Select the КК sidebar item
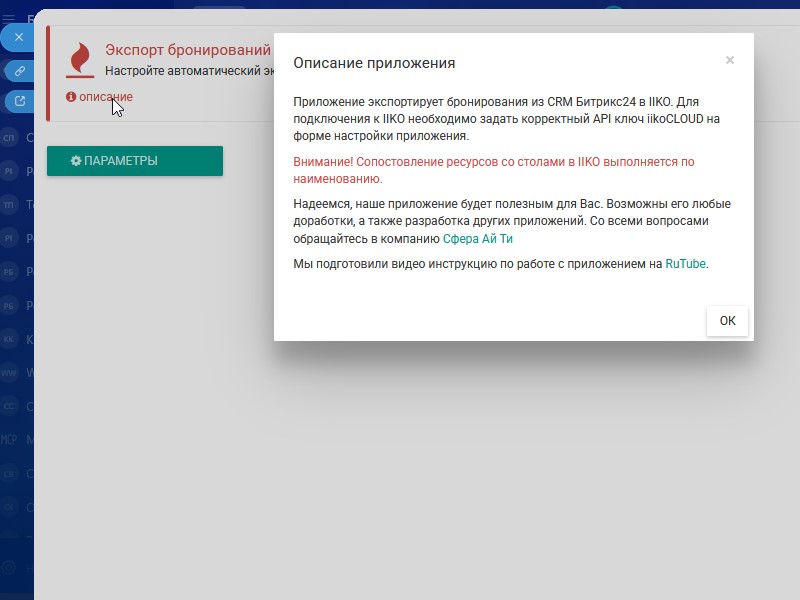 pos(9,339)
